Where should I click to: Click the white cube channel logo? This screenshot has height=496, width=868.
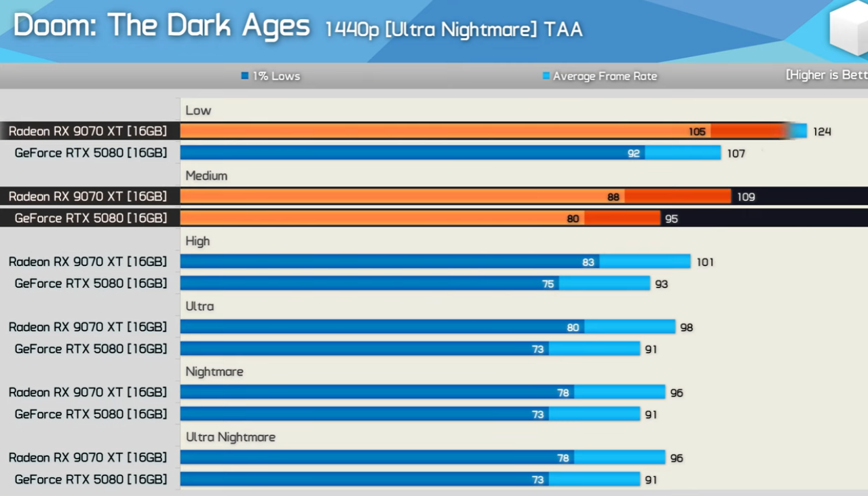(x=848, y=28)
